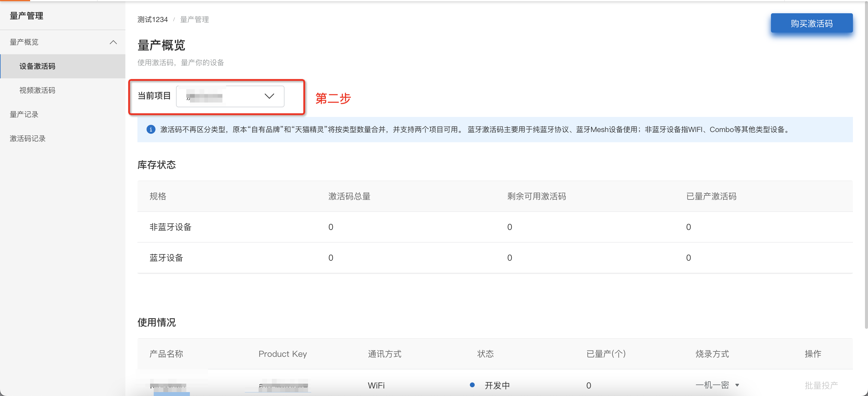This screenshot has height=396, width=868.
Task: Click the 非蓝牙设备 row label
Action: (171, 227)
